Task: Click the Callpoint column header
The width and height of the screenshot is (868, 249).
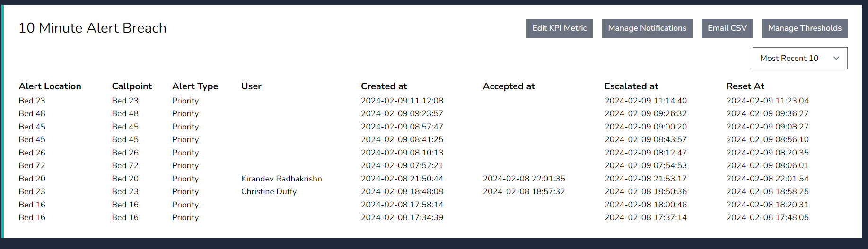Action: click(x=132, y=86)
